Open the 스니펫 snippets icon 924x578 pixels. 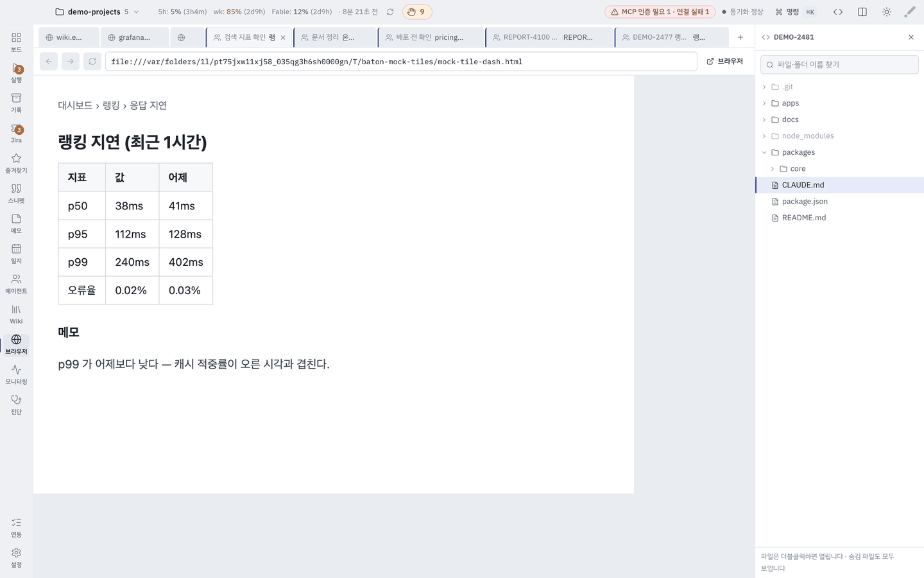tap(16, 193)
